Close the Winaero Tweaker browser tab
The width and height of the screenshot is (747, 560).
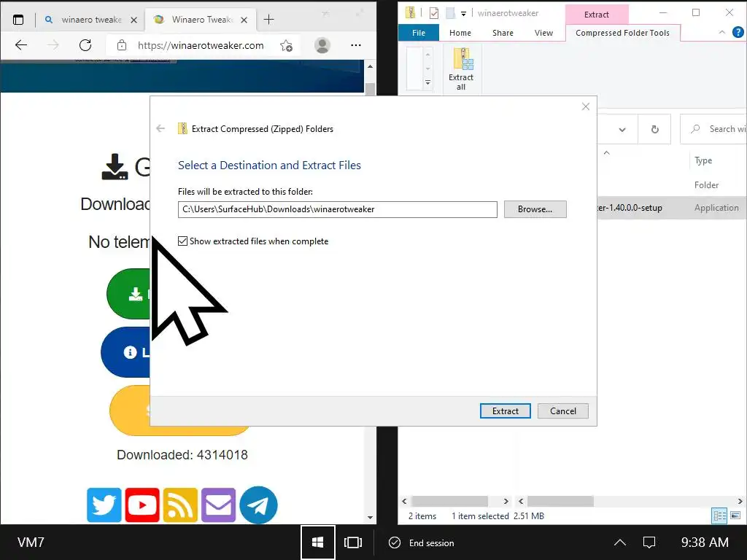pyautogui.click(x=244, y=20)
